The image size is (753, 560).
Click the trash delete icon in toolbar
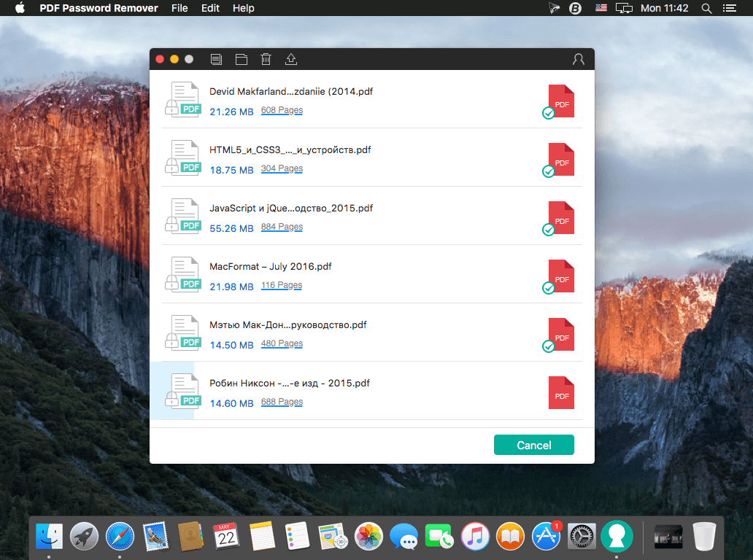point(266,59)
